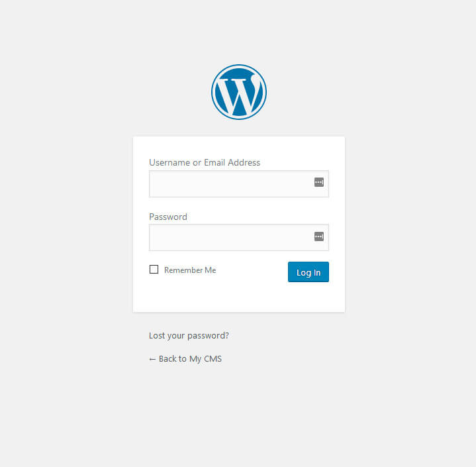Start password recovery via Lost your password
Viewport: 476px width, 467px height.
tap(189, 335)
